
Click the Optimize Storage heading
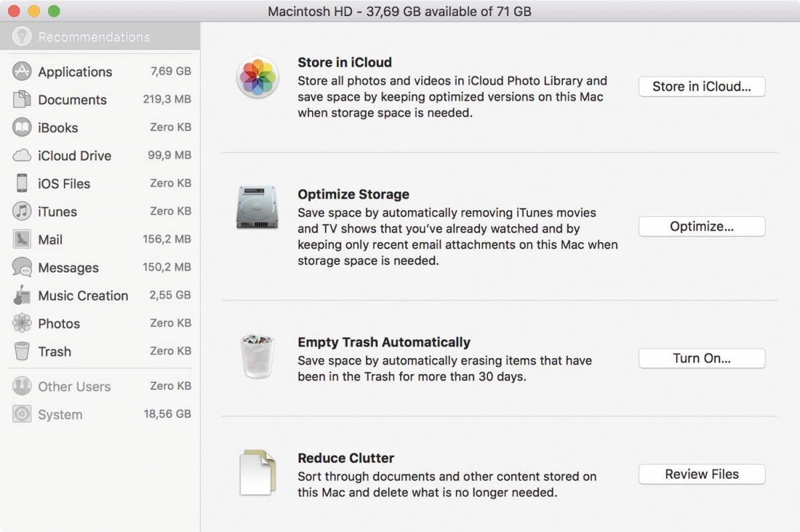tap(353, 194)
